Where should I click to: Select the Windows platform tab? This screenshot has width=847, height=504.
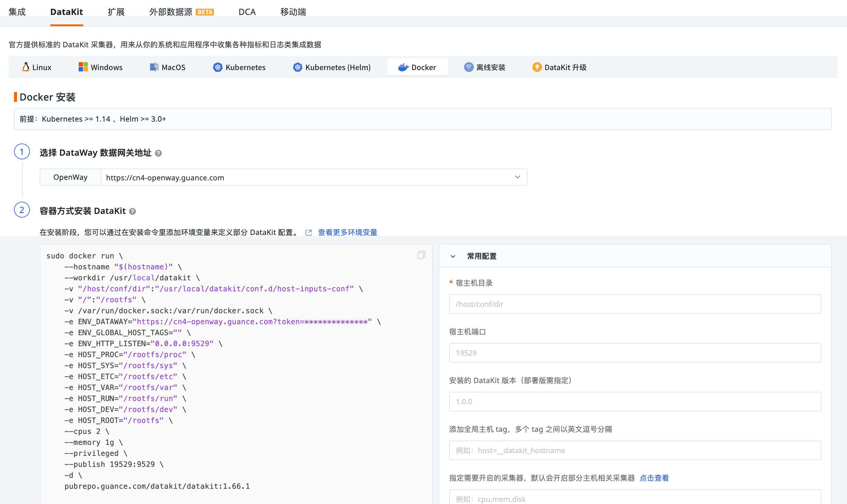(100, 67)
